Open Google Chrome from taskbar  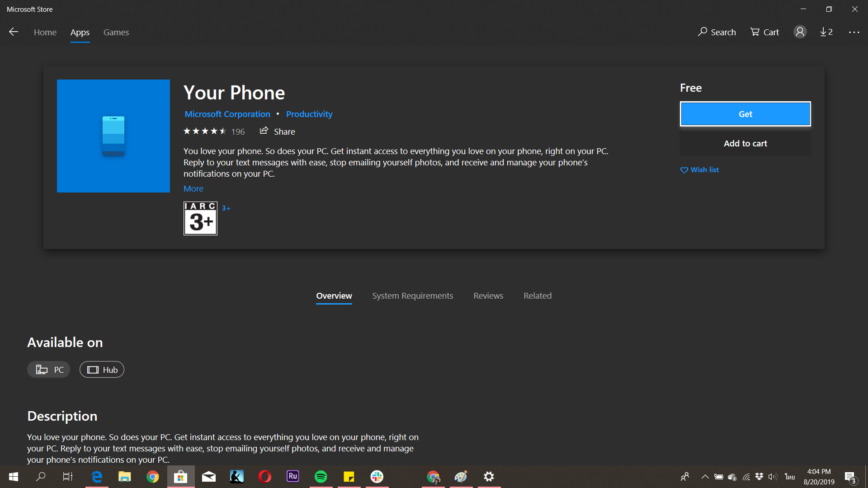click(153, 477)
